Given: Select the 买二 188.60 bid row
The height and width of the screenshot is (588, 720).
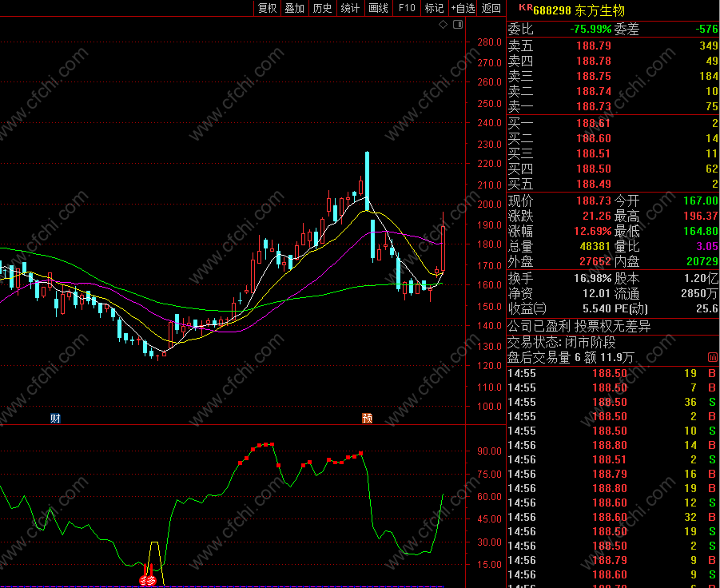Looking at the screenshot, I should pos(613,138).
